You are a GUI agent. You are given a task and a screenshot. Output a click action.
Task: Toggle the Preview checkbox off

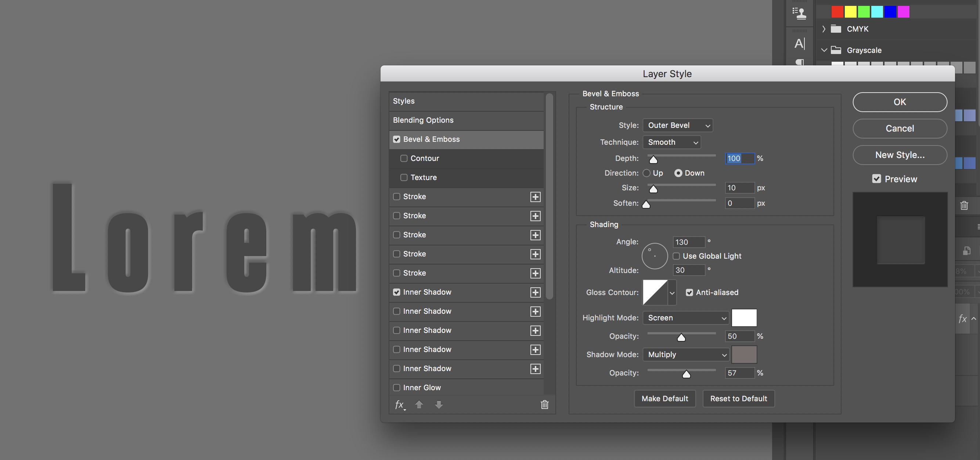pyautogui.click(x=876, y=179)
